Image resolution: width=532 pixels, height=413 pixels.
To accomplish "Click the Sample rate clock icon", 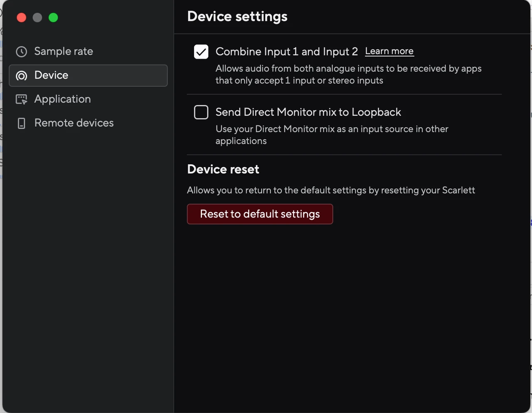I will pos(21,52).
